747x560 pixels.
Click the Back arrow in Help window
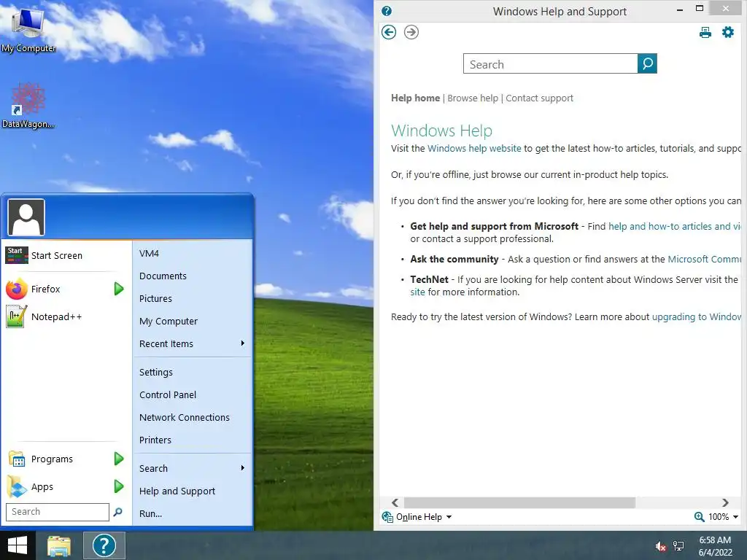[389, 32]
